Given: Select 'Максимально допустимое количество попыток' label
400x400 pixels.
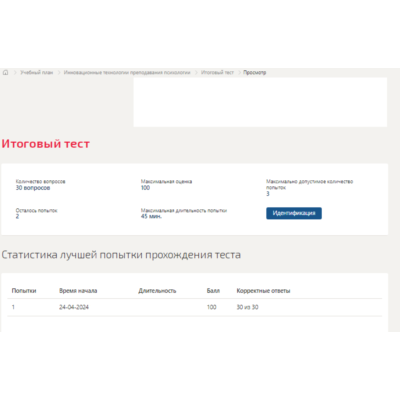Looking at the screenshot, I should [x=309, y=184].
